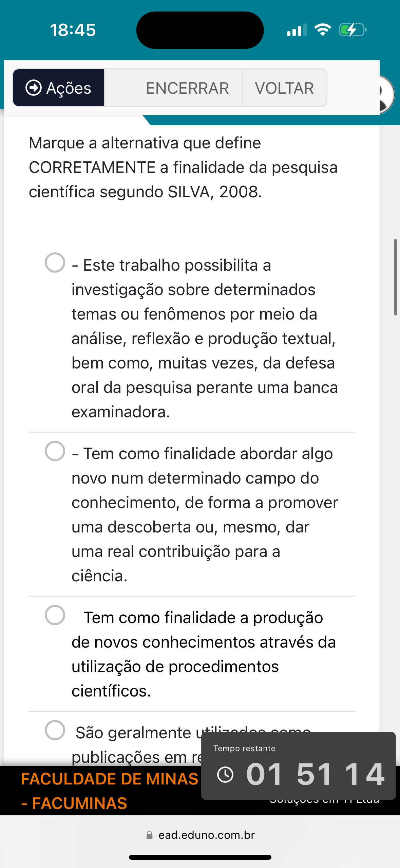Tap the profile avatar at top right
Screen dimensions: 400x868
click(387, 93)
